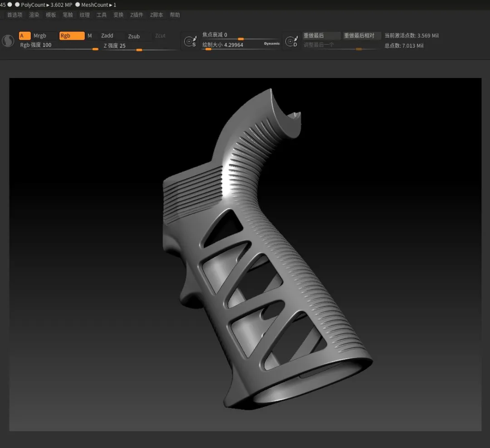Screen dimensions: 490x448
Task: Open the Z插件 menu
Action: point(137,15)
